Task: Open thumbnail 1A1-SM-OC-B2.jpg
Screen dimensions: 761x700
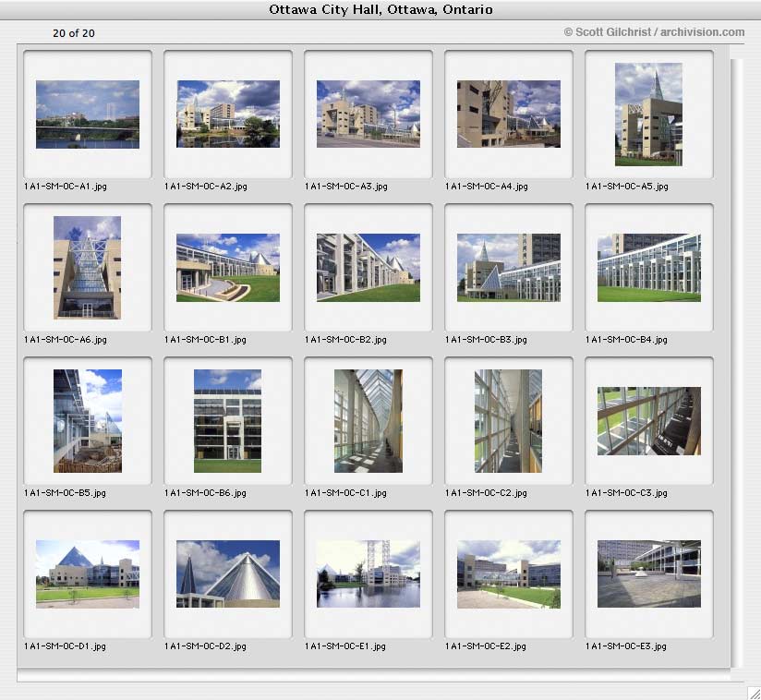Action: pos(368,268)
